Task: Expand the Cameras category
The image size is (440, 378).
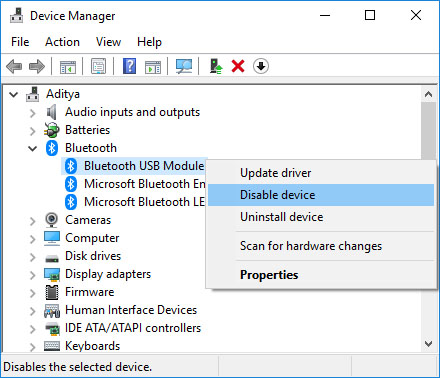Action: tap(32, 221)
